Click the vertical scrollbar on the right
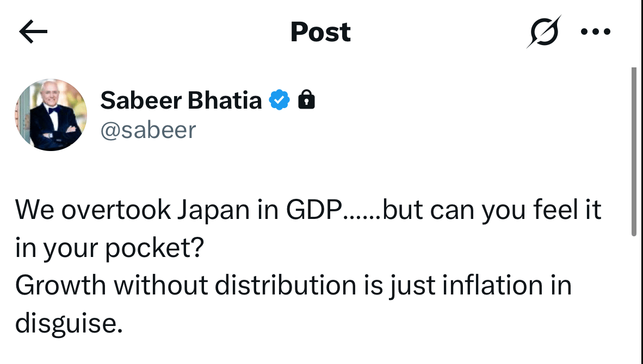 [633, 152]
